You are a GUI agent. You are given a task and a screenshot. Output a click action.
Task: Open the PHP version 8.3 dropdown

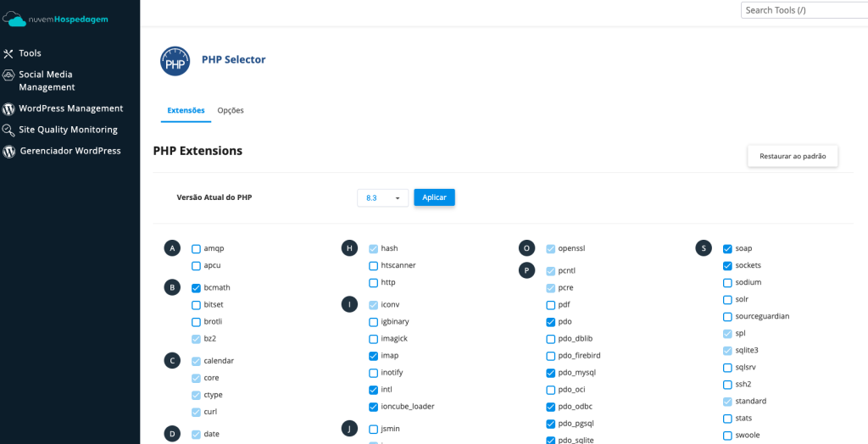point(382,197)
